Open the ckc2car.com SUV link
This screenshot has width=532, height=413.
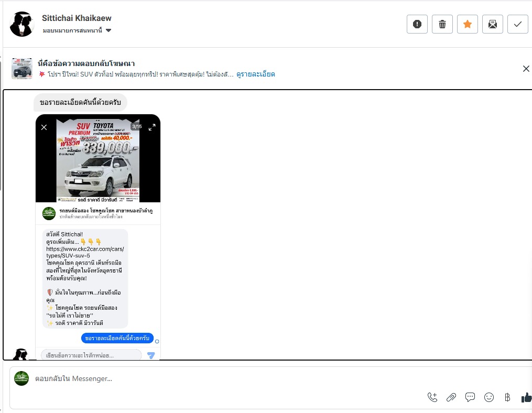[85, 252]
